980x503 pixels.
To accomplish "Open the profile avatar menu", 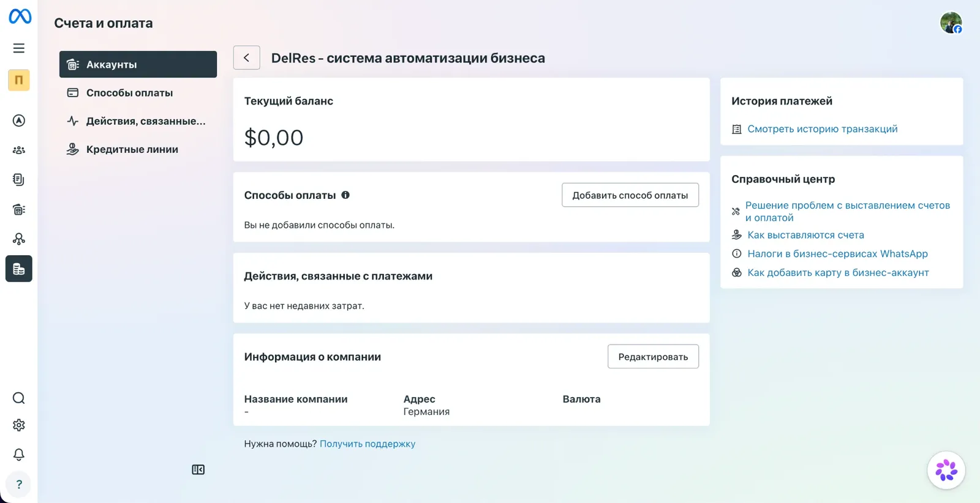I will (951, 23).
